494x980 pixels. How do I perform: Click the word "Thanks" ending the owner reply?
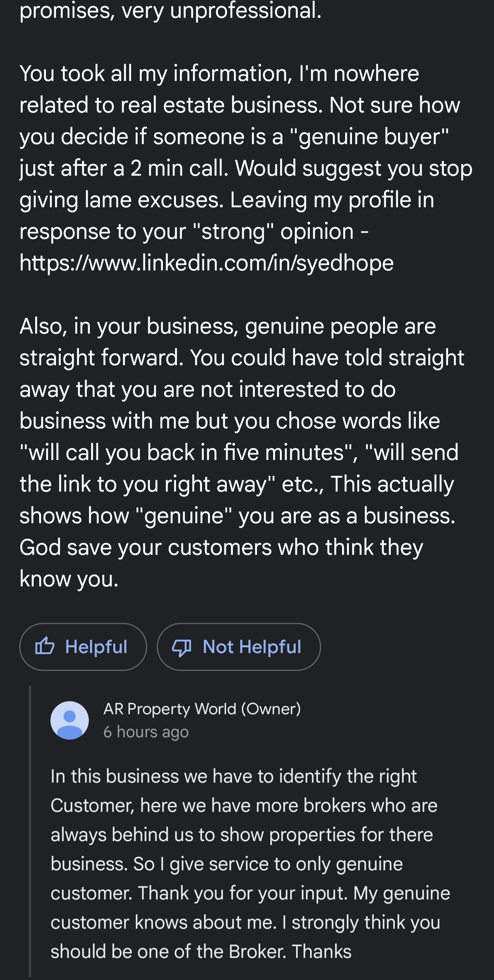pos(321,951)
